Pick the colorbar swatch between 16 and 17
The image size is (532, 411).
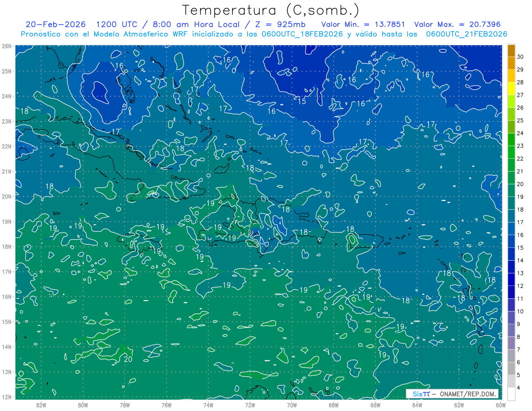point(511,229)
